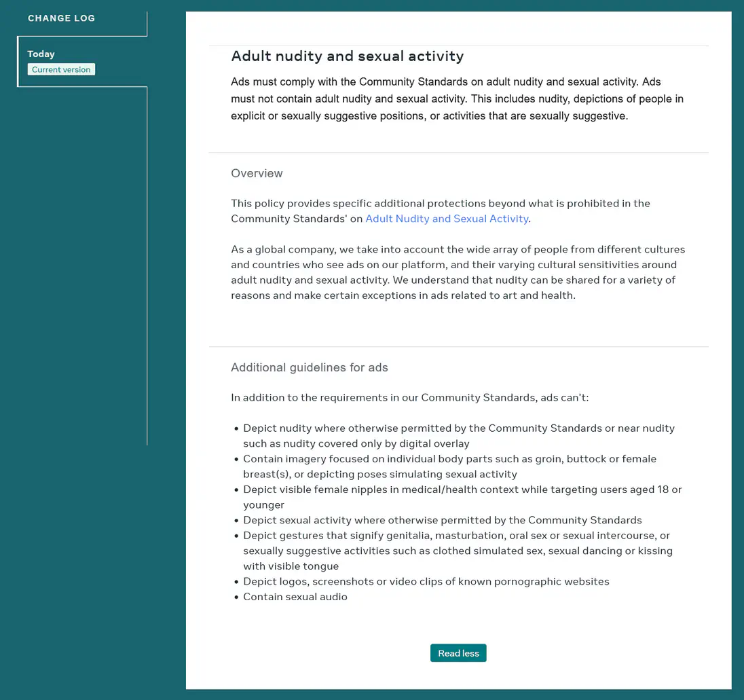Click the Contain sexual audio bullet
This screenshot has width=744, height=700.
(x=295, y=597)
